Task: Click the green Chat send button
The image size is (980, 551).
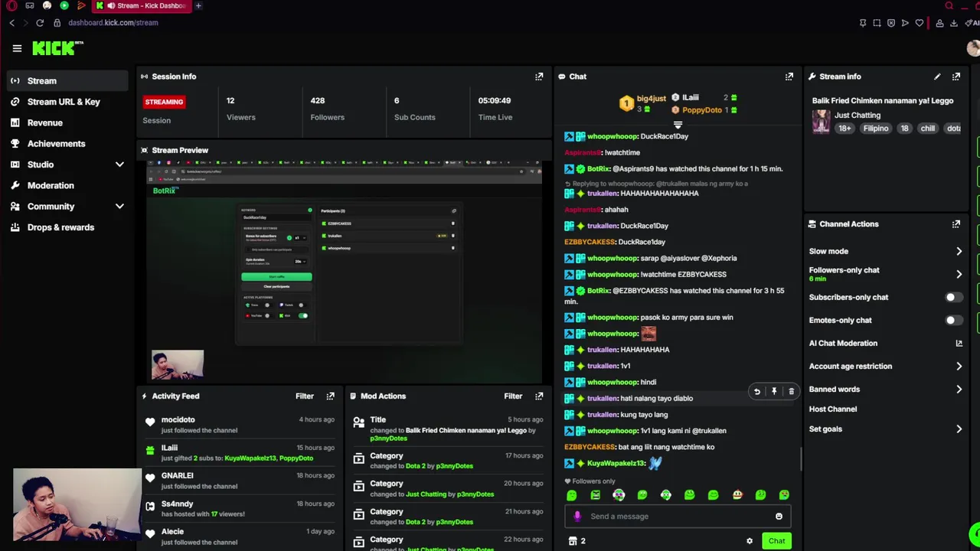Action: tap(776, 541)
